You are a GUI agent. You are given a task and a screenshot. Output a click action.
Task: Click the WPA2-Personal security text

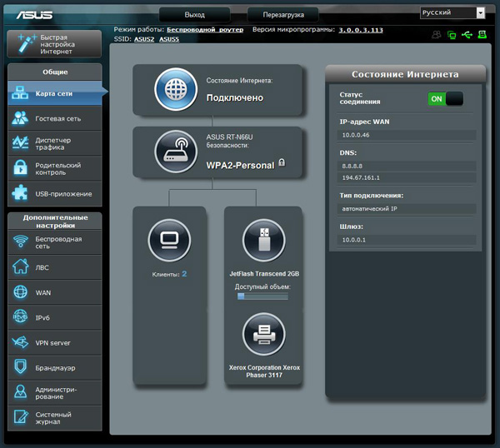pos(240,165)
